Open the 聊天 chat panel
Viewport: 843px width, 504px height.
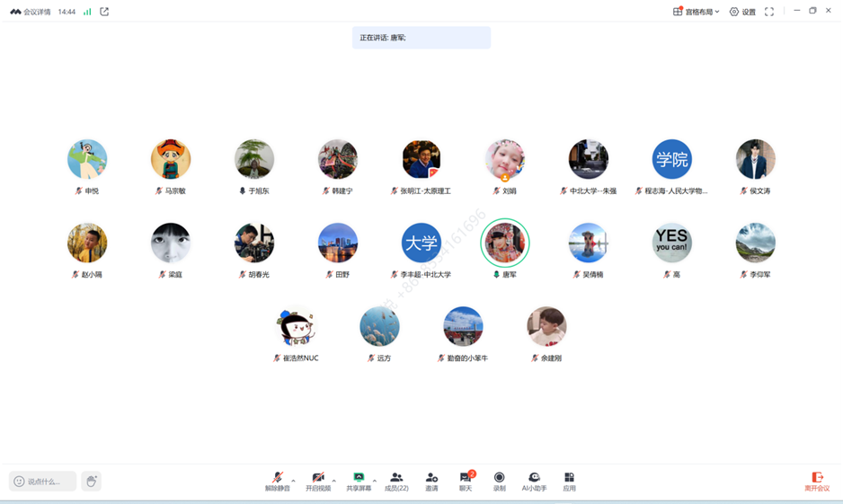click(466, 481)
